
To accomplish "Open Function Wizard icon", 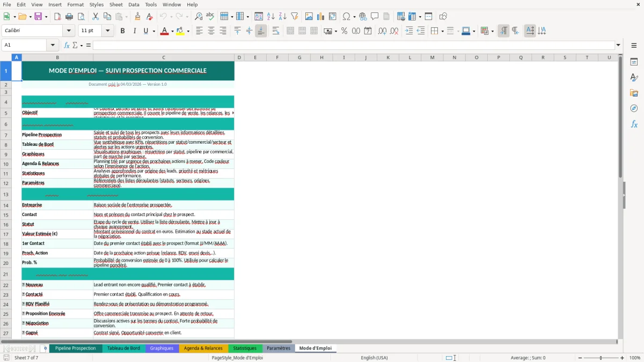I will [x=67, y=45].
